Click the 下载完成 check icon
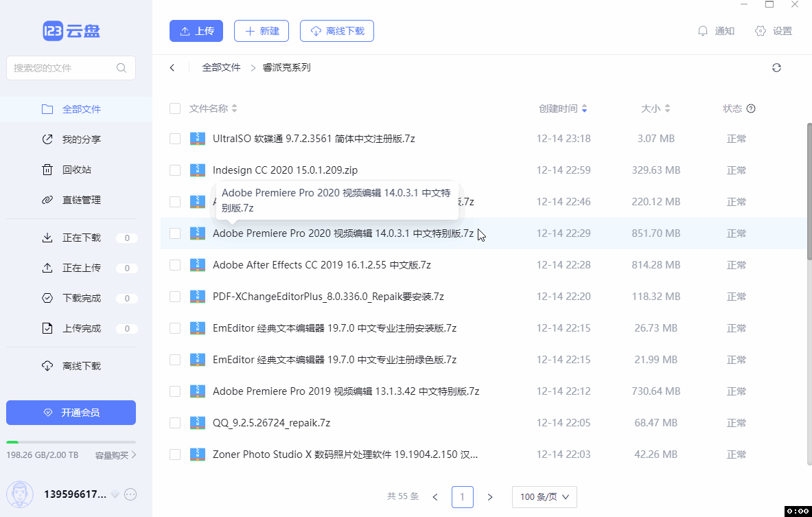 point(47,299)
